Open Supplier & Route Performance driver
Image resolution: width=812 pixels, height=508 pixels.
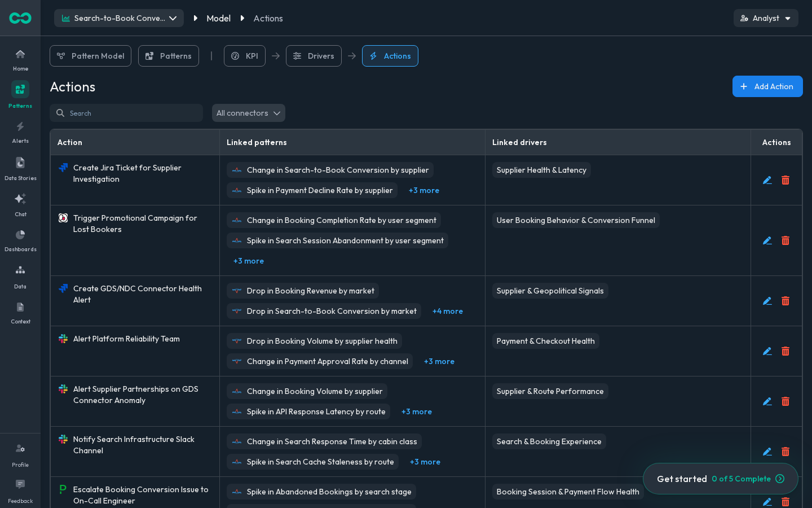click(550, 391)
